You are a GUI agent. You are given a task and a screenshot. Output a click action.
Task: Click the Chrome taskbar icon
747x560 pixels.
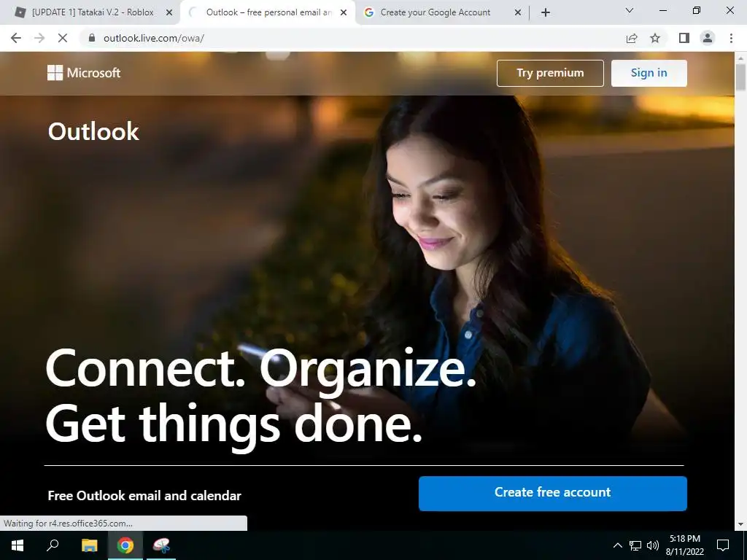click(125, 545)
